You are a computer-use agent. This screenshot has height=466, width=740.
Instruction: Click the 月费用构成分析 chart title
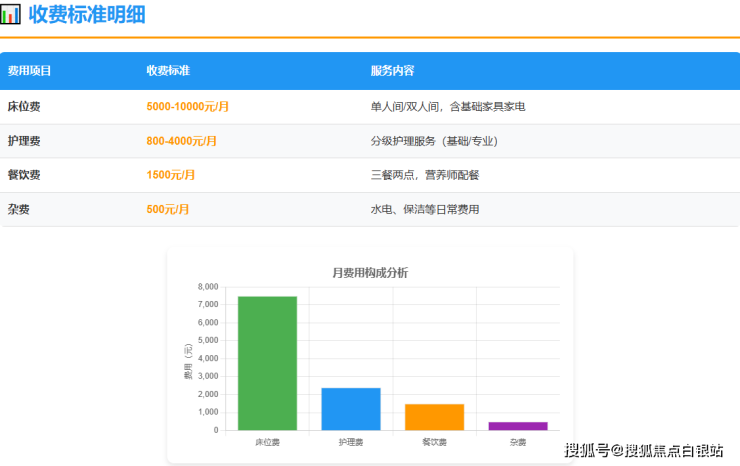370,273
